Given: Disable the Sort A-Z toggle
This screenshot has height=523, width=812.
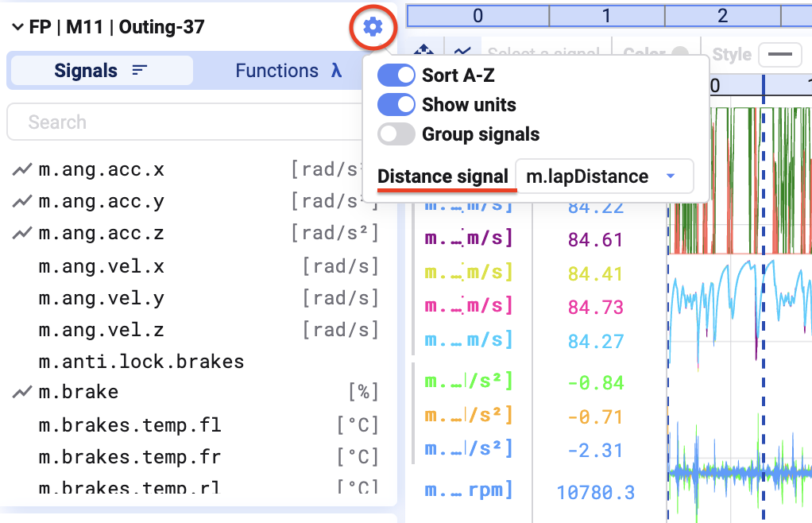Looking at the screenshot, I should (x=396, y=76).
